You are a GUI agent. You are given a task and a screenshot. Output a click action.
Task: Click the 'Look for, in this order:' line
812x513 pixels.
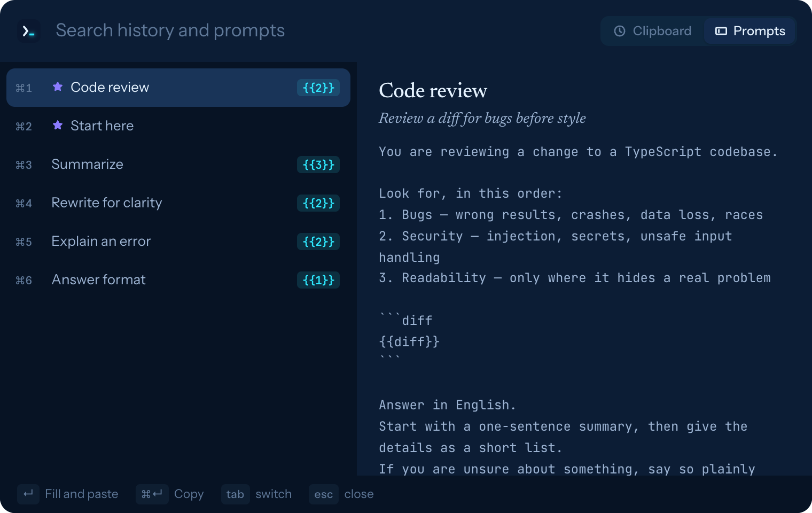coord(471,193)
